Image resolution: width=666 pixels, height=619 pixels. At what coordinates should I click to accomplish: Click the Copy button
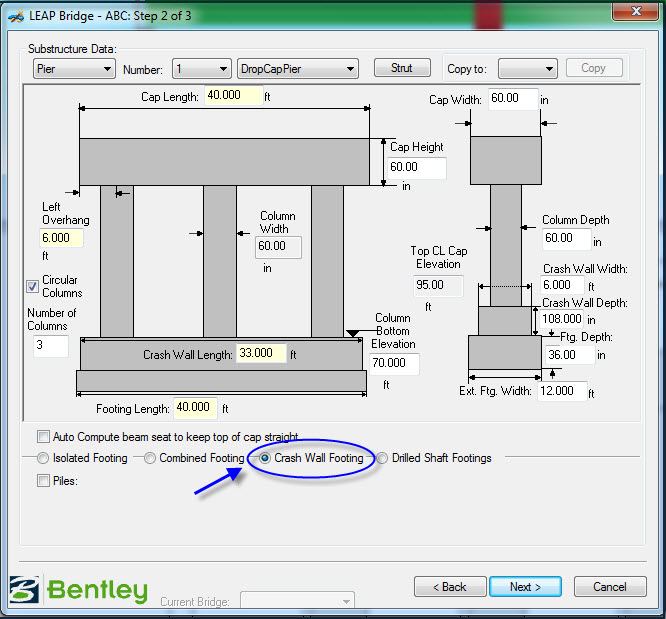594,68
